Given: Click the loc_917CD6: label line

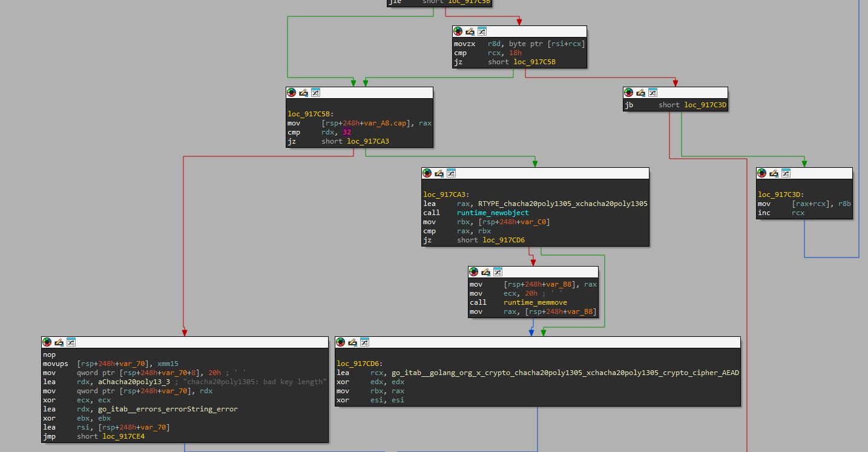Looking at the screenshot, I should coord(360,364).
